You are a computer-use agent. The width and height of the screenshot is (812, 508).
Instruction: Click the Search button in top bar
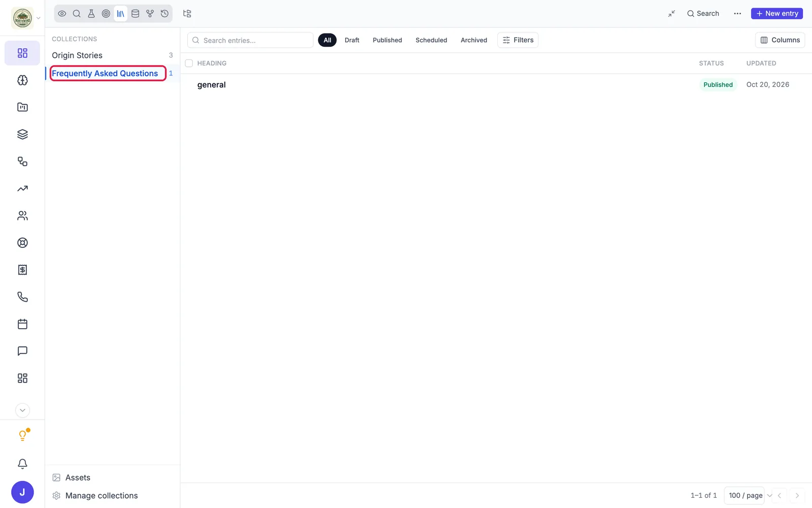[703, 14]
